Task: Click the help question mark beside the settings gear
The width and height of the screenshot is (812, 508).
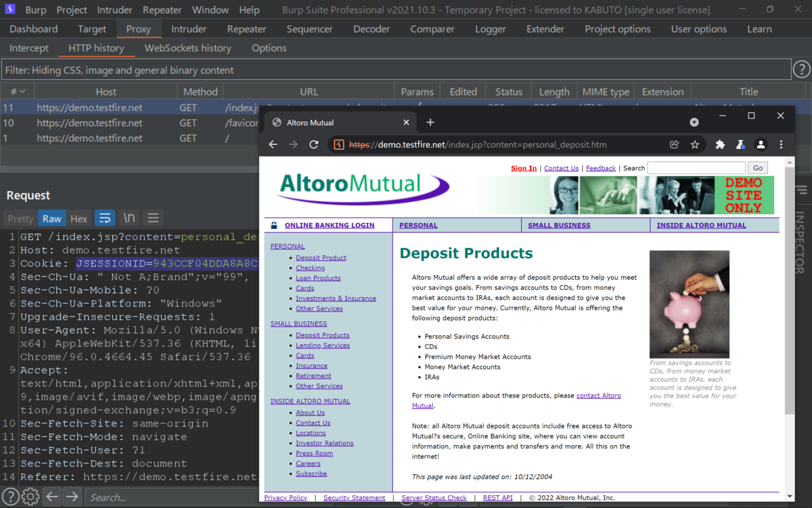Action: (11, 497)
